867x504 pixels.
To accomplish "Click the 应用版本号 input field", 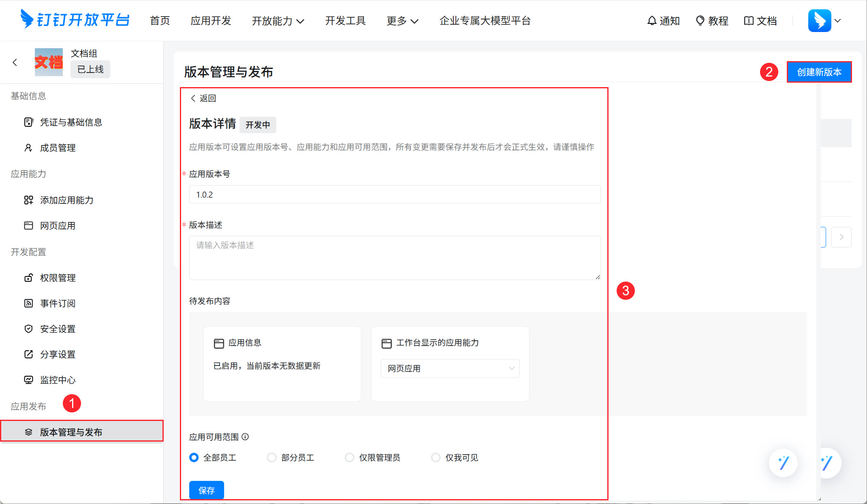I will click(395, 194).
